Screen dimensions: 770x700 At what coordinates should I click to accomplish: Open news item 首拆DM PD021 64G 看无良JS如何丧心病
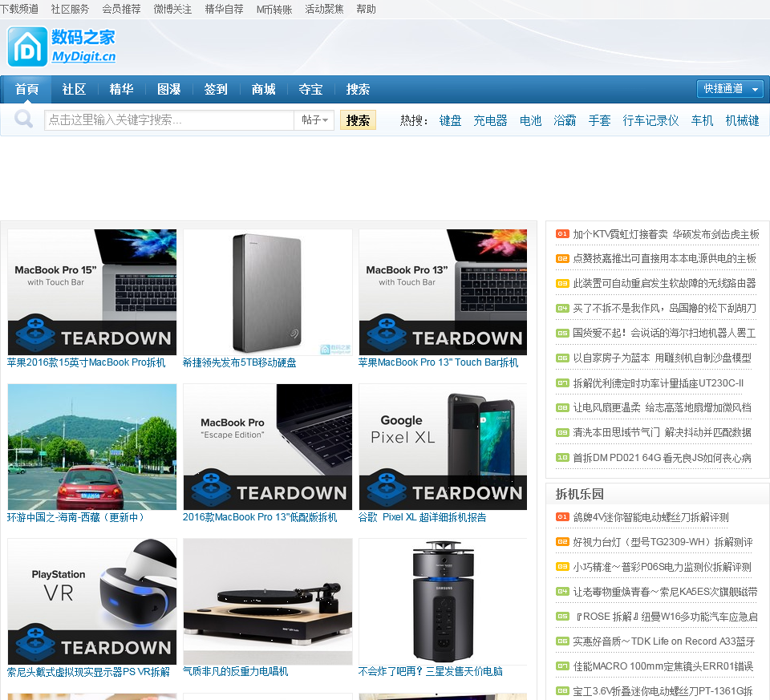click(662, 458)
